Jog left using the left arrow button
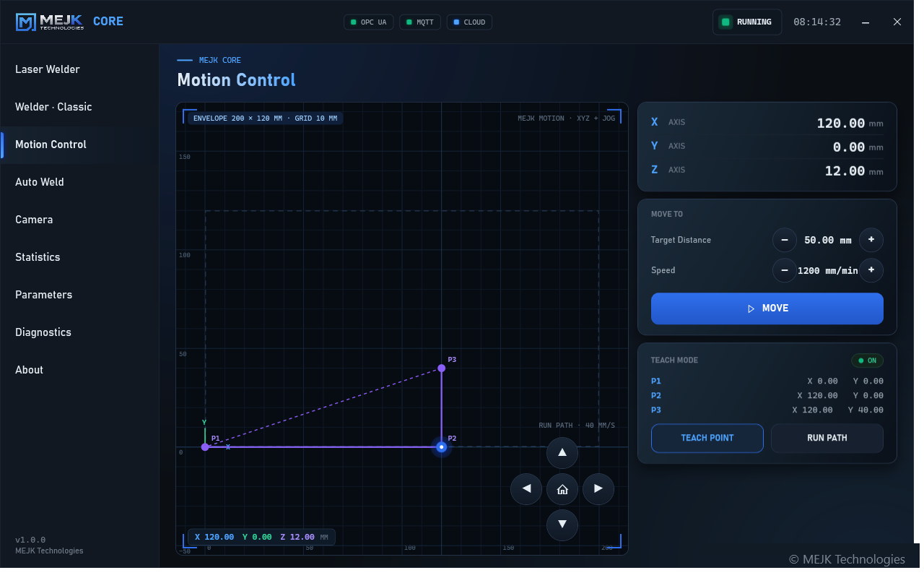 tap(526, 489)
